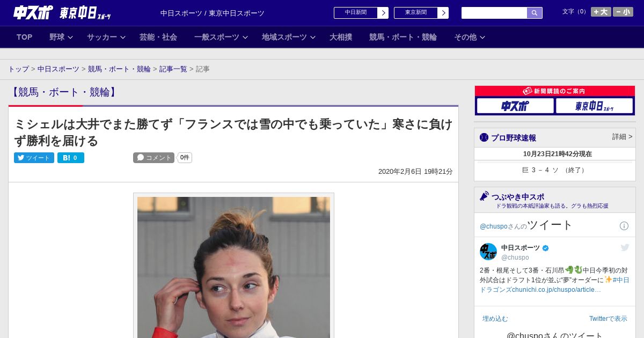Click the arrow next to 東京新聞
The height and width of the screenshot is (338, 644).
pos(443,13)
